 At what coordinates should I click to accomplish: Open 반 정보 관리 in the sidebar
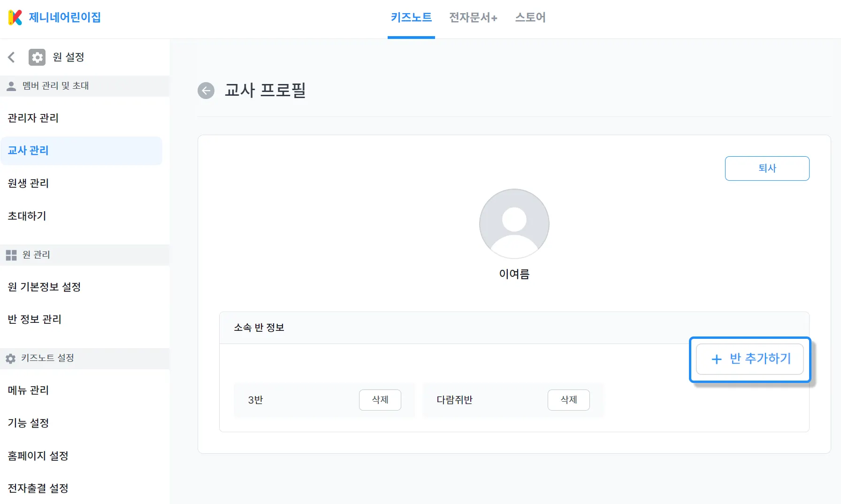tap(35, 320)
